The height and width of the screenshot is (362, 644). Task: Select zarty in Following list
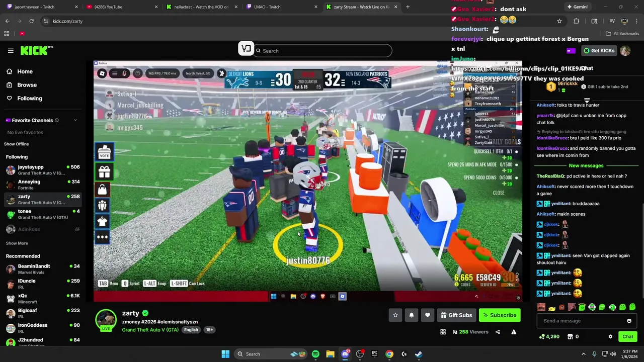43,199
